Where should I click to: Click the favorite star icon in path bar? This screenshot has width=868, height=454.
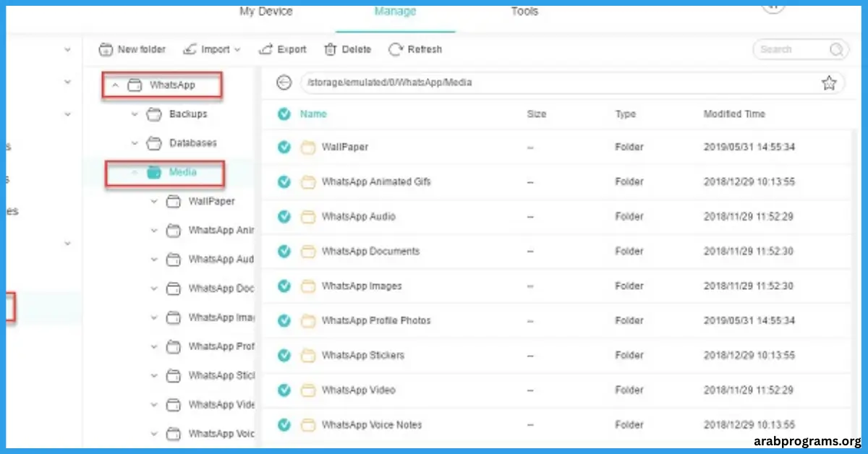(829, 83)
